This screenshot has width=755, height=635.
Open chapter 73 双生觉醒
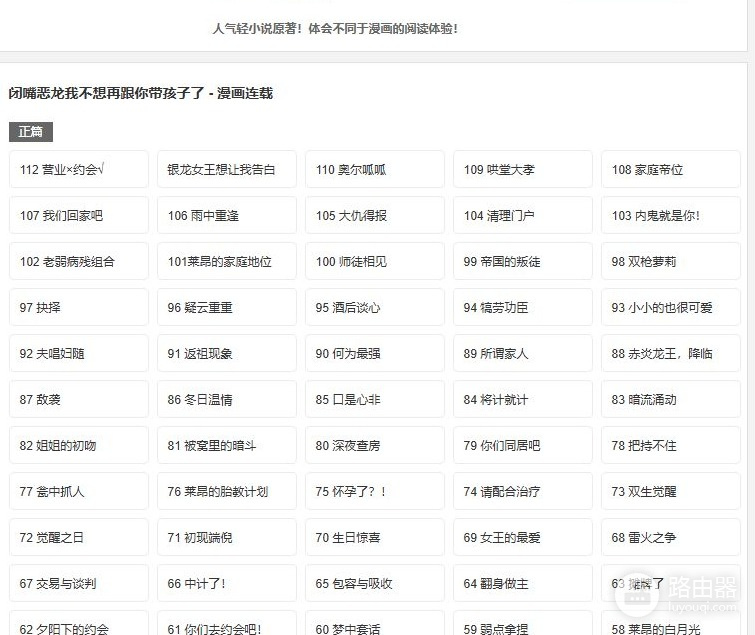[671, 491]
